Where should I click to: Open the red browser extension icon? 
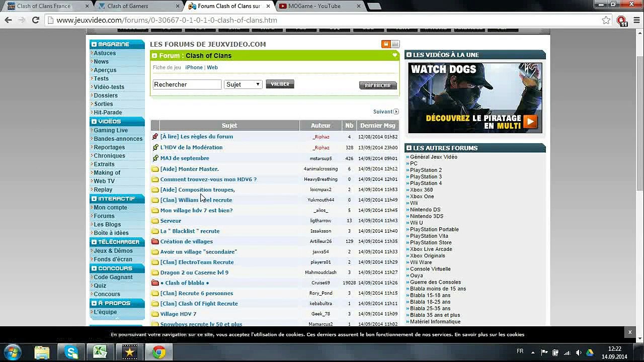[x=622, y=21]
